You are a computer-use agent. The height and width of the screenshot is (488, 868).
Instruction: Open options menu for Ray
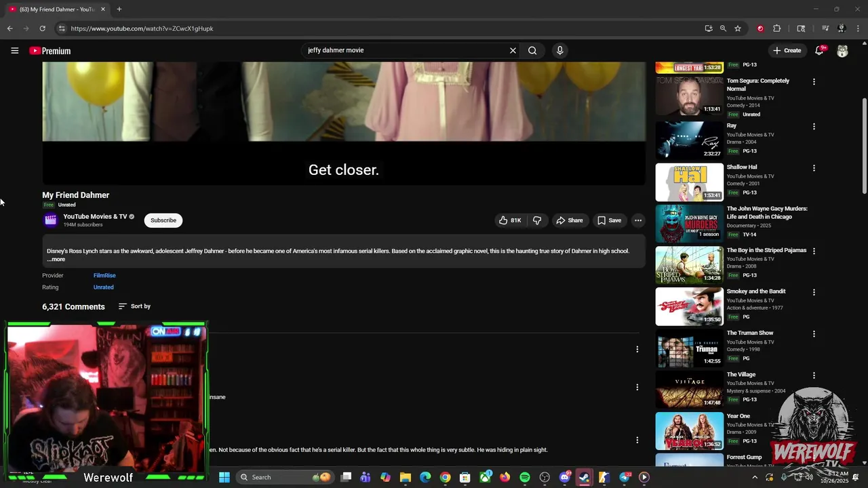[814, 127]
